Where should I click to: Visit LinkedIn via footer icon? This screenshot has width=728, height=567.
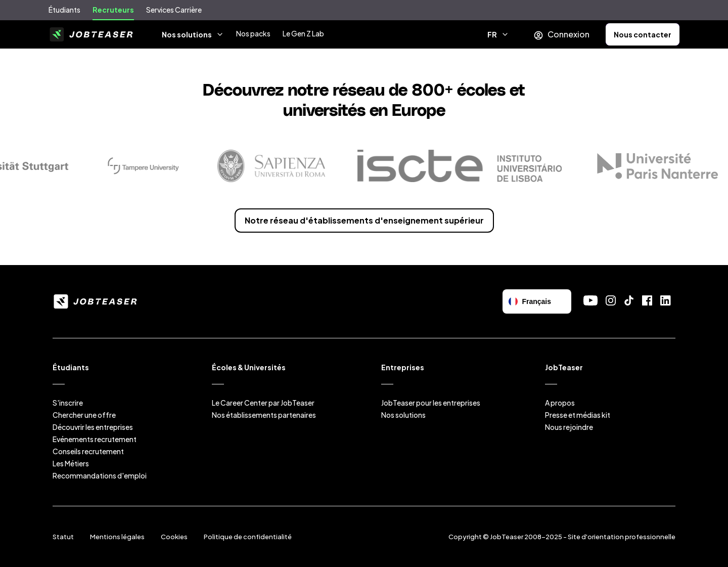(665, 300)
